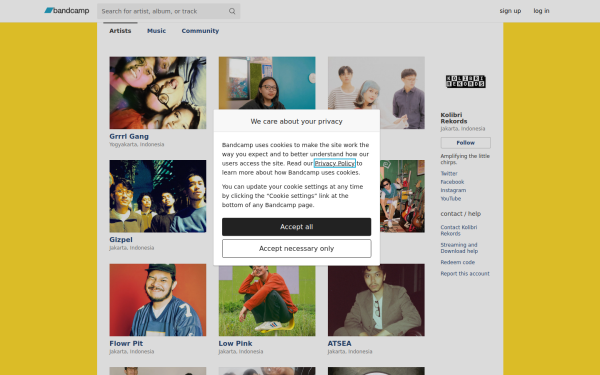Screen dimensions: 600x375
Task: Open Streaming and Download help
Action: click(x=459, y=248)
